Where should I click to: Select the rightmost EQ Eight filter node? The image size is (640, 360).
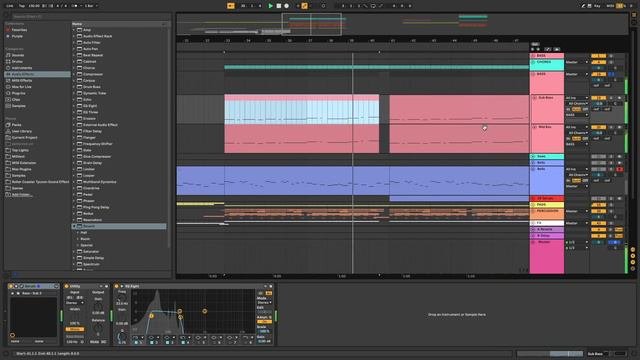pos(204,311)
